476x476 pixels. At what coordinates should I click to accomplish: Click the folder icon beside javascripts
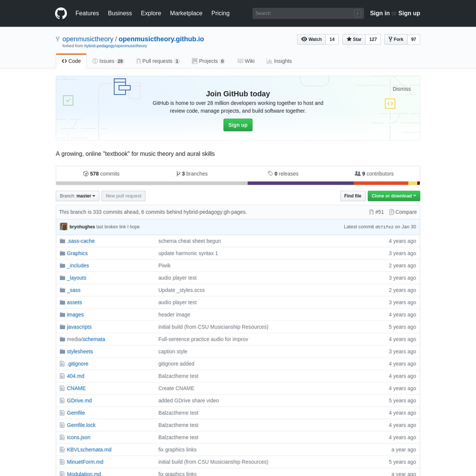click(x=62, y=327)
